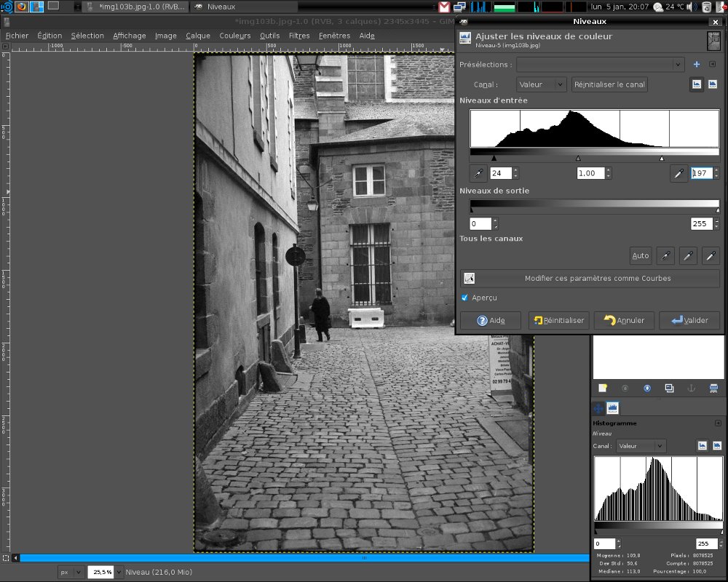Click Modifier ces paramètres comme Courbes
The height and width of the screenshot is (582, 728).
pos(590,279)
